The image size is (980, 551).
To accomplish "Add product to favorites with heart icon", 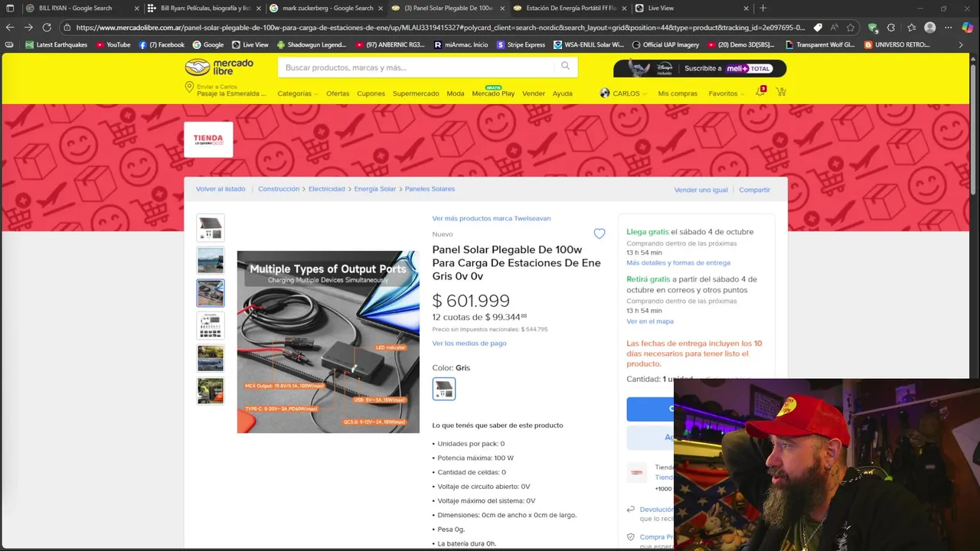I will click(x=599, y=233).
